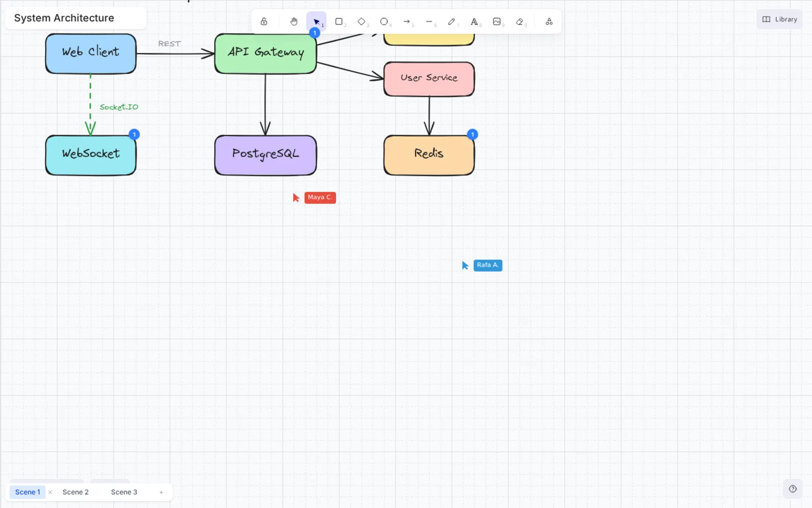Viewport: 812px width, 508px height.
Task: Choose the Rectangle shape tool
Action: 339,21
